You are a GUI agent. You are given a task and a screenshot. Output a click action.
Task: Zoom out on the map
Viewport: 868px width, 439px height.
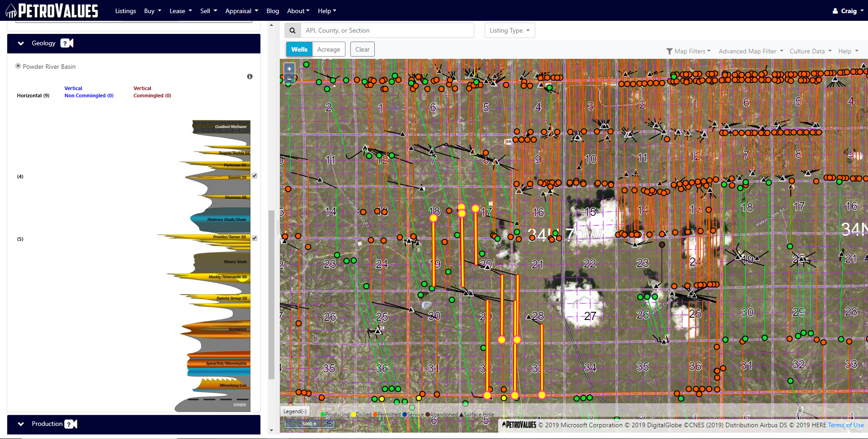tap(289, 79)
